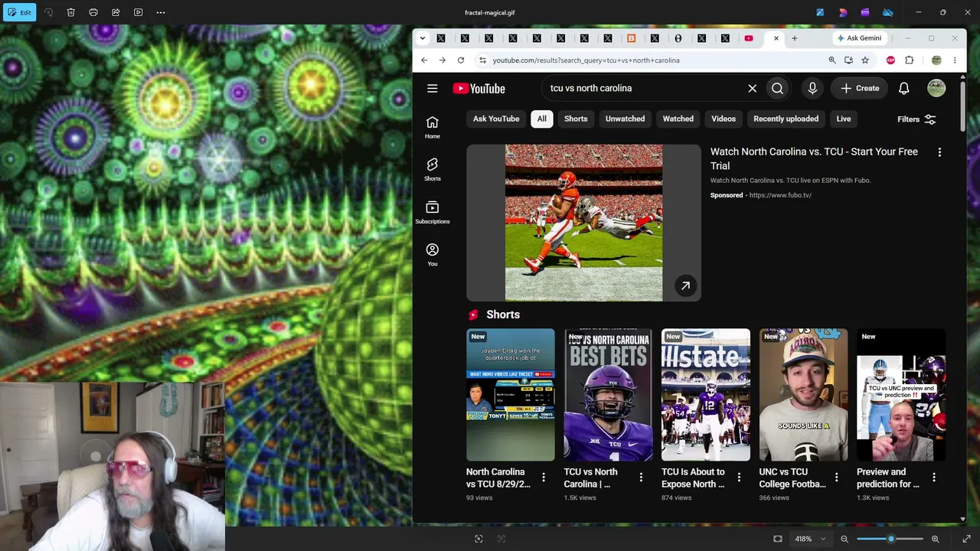This screenshot has height=551, width=980.
Task: Open the Photos 'See more' ellipsis menu
Action: pos(161,12)
